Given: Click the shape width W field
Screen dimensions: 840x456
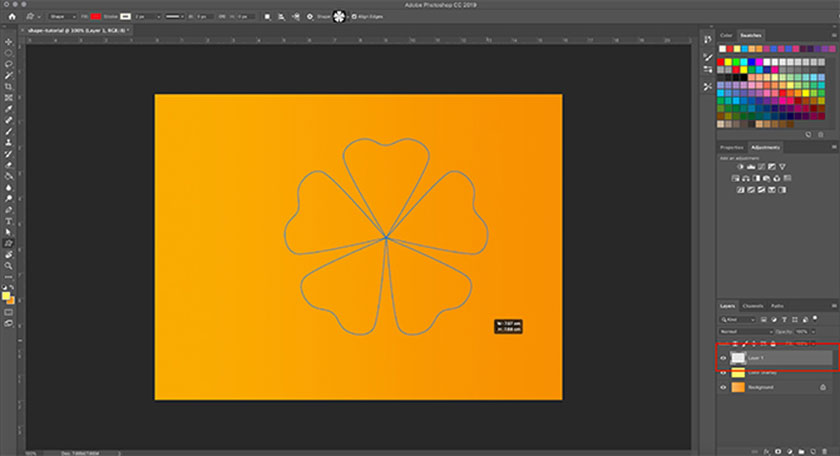Looking at the screenshot, I should (204, 17).
